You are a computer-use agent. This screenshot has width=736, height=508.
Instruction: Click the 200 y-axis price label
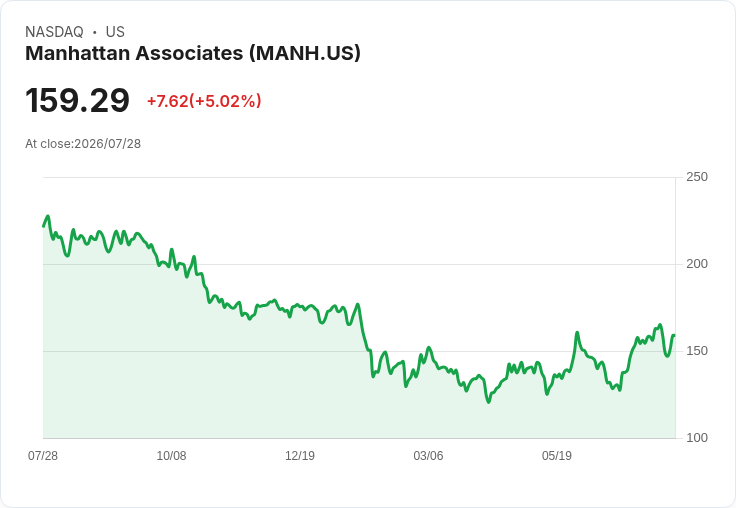click(697, 264)
